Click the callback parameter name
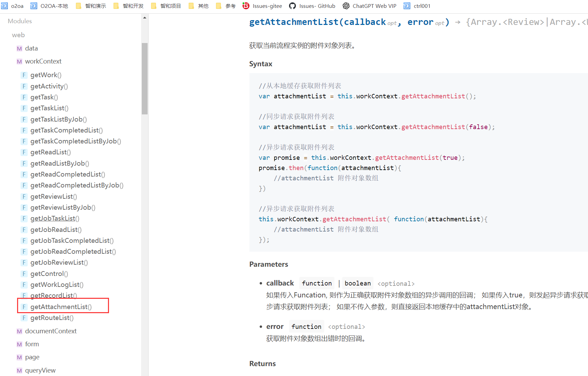The width and height of the screenshot is (588, 376). coord(280,283)
